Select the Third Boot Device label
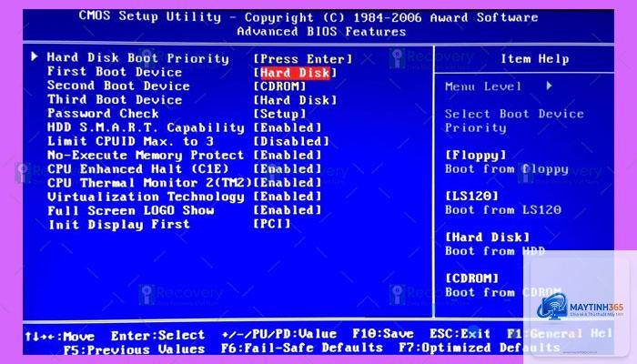 point(115,99)
